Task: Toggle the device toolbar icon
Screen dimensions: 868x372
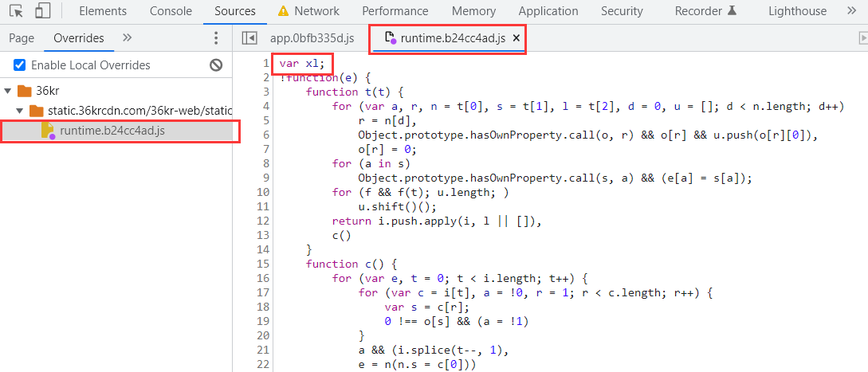Action: (x=43, y=11)
